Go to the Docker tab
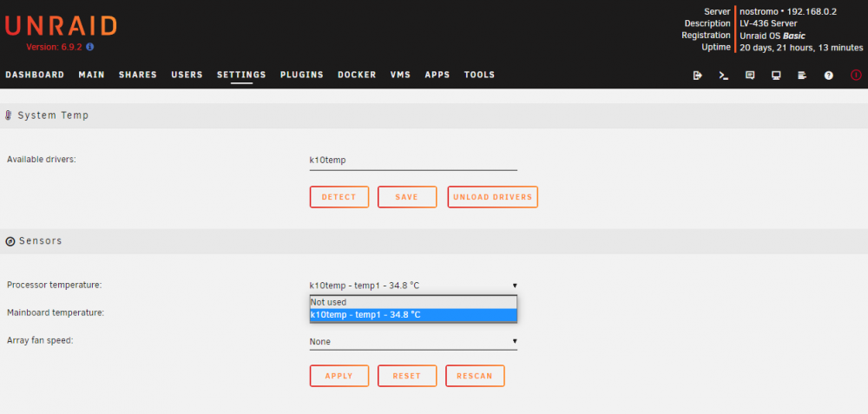The width and height of the screenshot is (868, 414). tap(357, 75)
